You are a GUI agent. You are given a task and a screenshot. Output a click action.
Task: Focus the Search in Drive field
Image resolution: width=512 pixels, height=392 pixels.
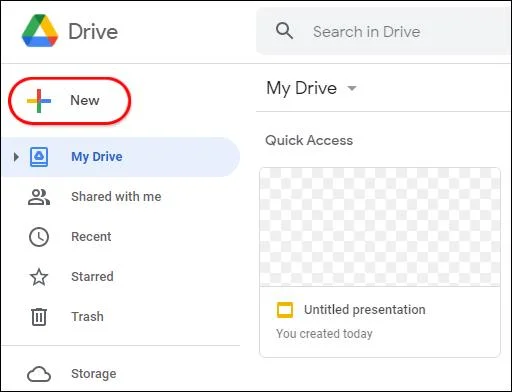coord(384,31)
